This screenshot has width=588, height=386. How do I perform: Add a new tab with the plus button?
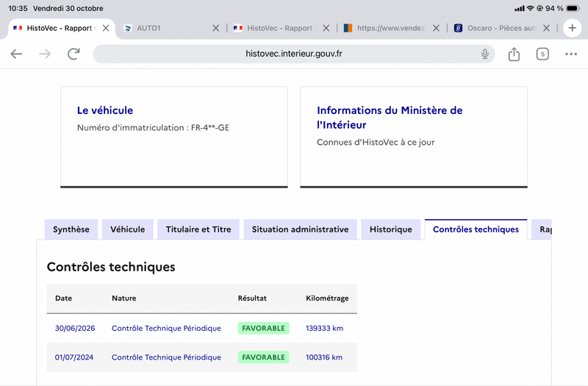pyautogui.click(x=572, y=28)
